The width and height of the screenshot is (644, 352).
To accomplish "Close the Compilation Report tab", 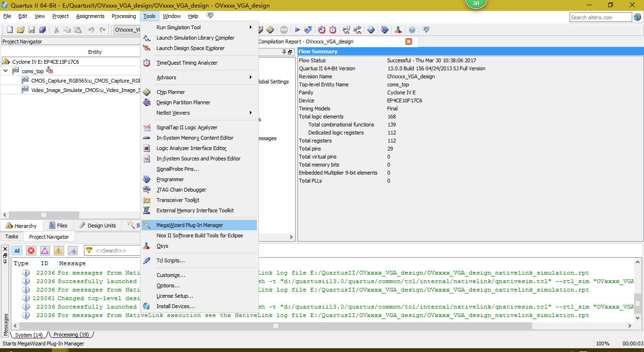I will point(409,42).
